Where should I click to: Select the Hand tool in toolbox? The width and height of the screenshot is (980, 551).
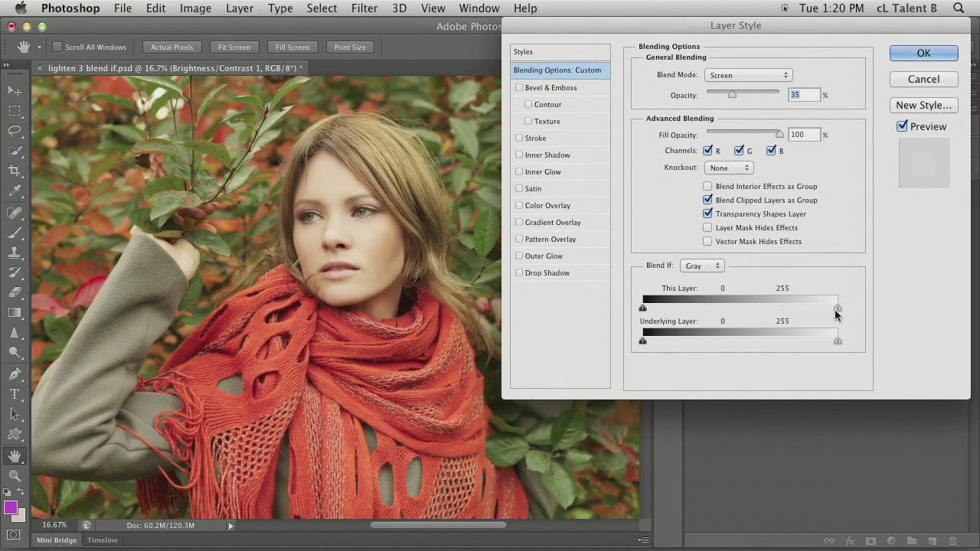click(x=15, y=456)
